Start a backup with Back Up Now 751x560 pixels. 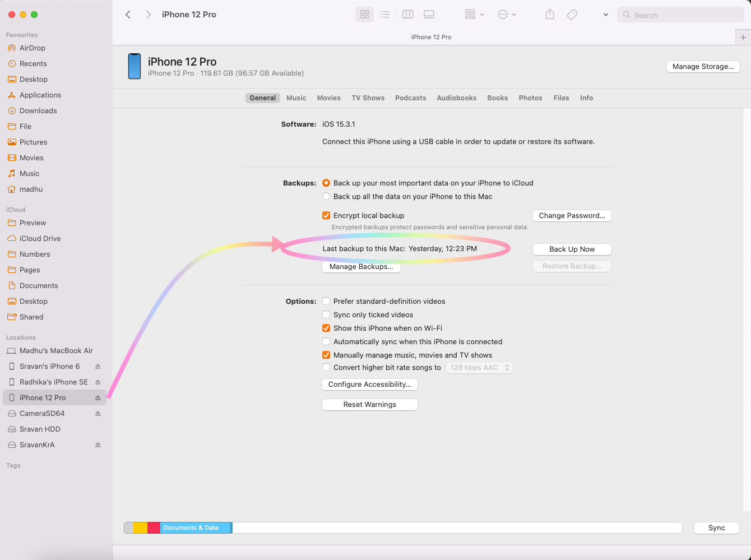point(572,249)
